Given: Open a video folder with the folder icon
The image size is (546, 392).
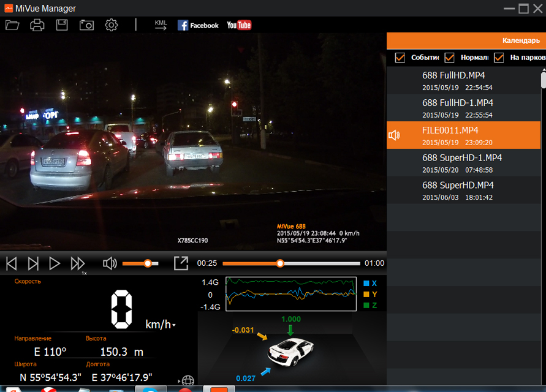Looking at the screenshot, I should point(12,25).
